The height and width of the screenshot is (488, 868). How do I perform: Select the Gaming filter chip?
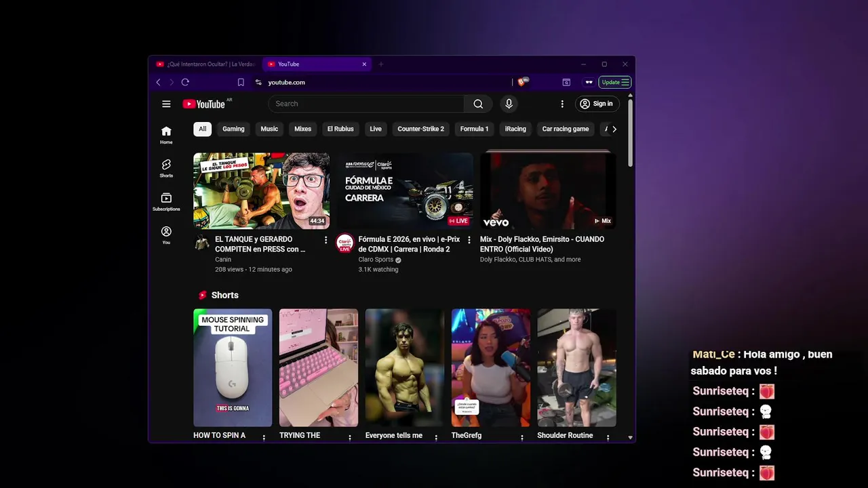(233, 129)
